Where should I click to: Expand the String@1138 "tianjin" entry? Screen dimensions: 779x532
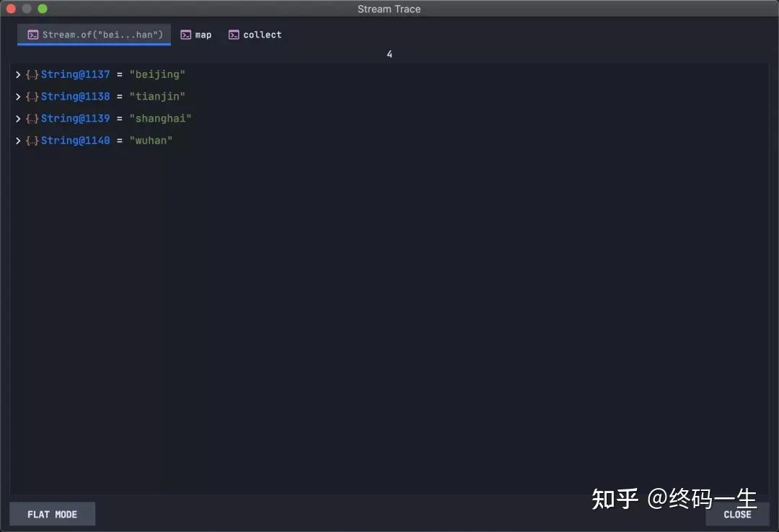pyautogui.click(x=18, y=96)
